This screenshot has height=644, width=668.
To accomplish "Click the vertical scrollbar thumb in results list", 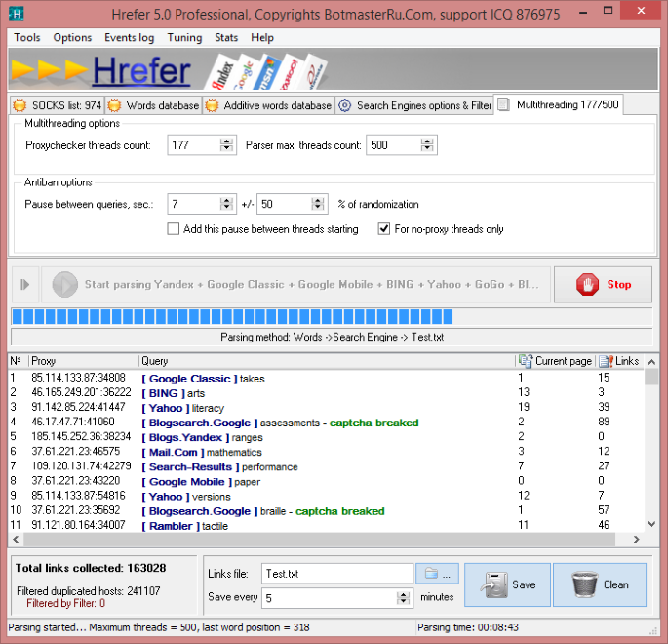I will pyautogui.click(x=651, y=378).
